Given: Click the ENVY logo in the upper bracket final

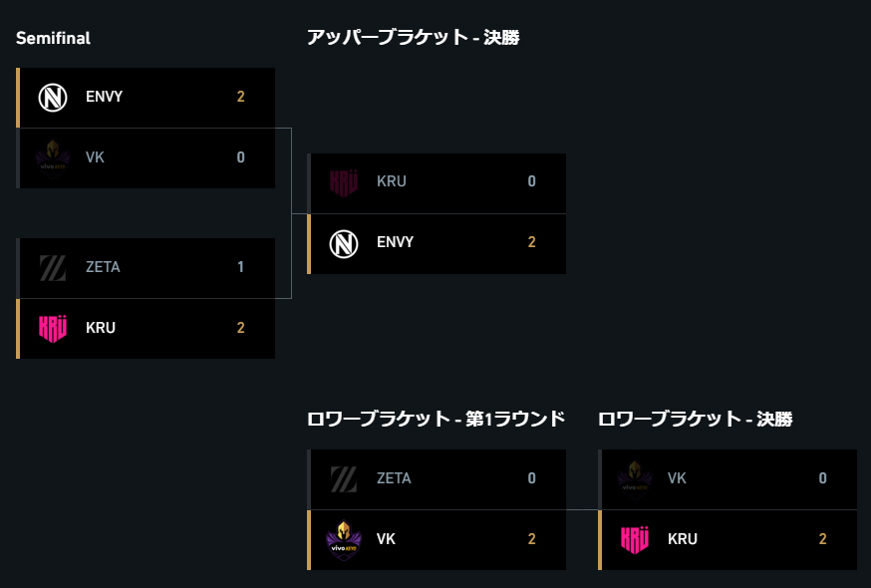Looking at the screenshot, I should 344,244.
